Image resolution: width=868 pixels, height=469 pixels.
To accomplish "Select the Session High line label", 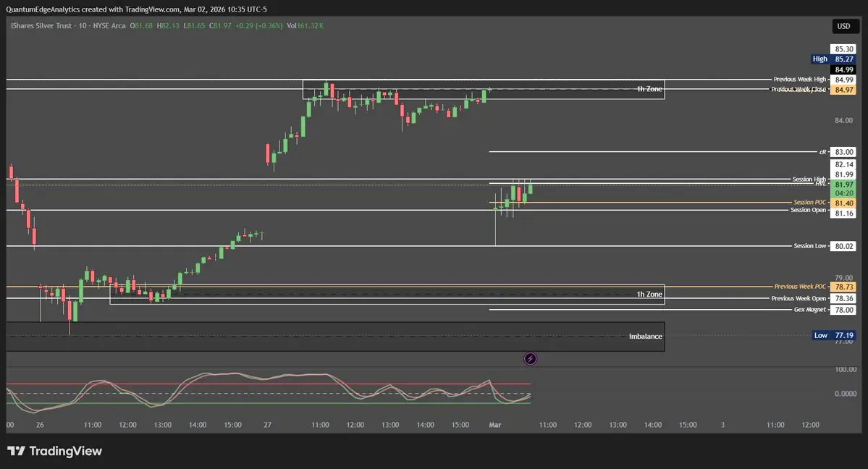I will pyautogui.click(x=809, y=179).
